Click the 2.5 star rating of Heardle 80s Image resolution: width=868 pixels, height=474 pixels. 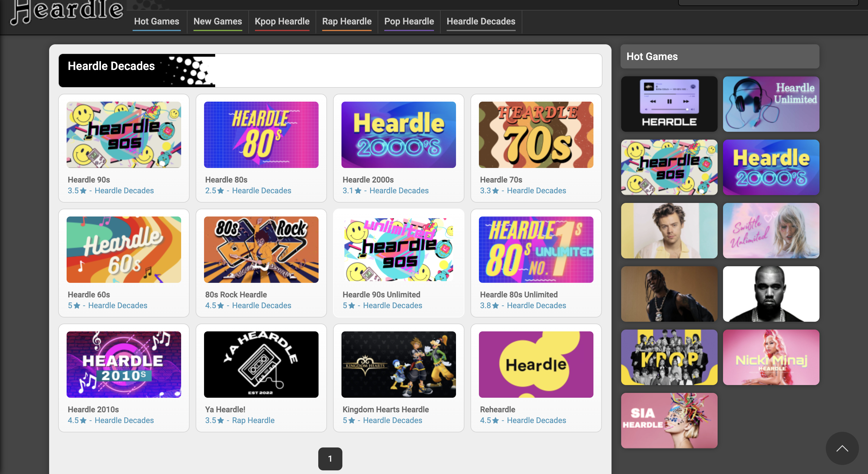coord(215,191)
